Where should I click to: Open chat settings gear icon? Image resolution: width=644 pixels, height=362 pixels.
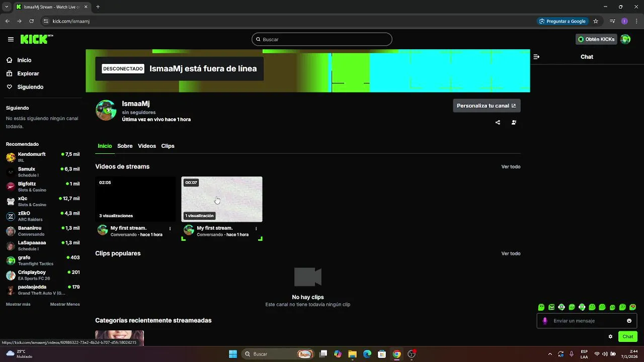(x=610, y=336)
